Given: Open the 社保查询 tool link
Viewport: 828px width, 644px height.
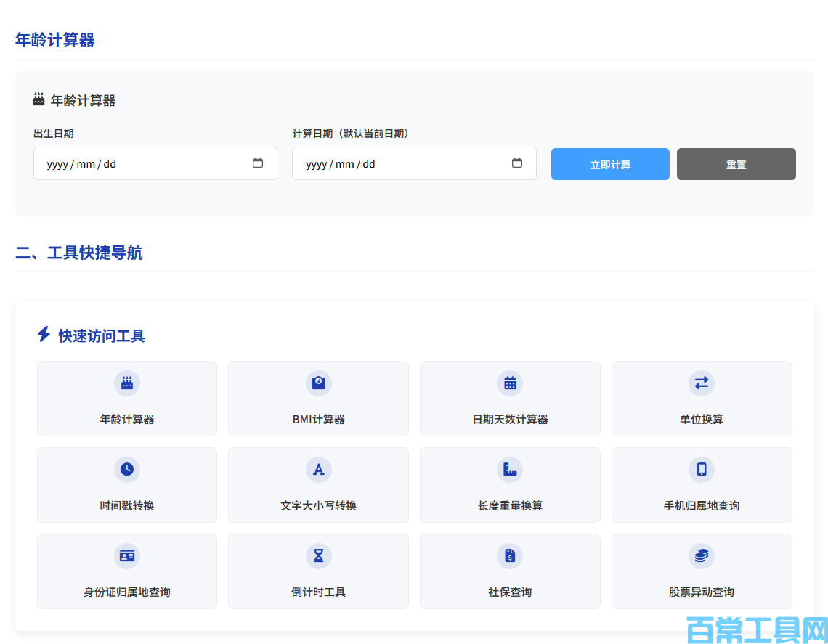Looking at the screenshot, I should coord(510,571).
